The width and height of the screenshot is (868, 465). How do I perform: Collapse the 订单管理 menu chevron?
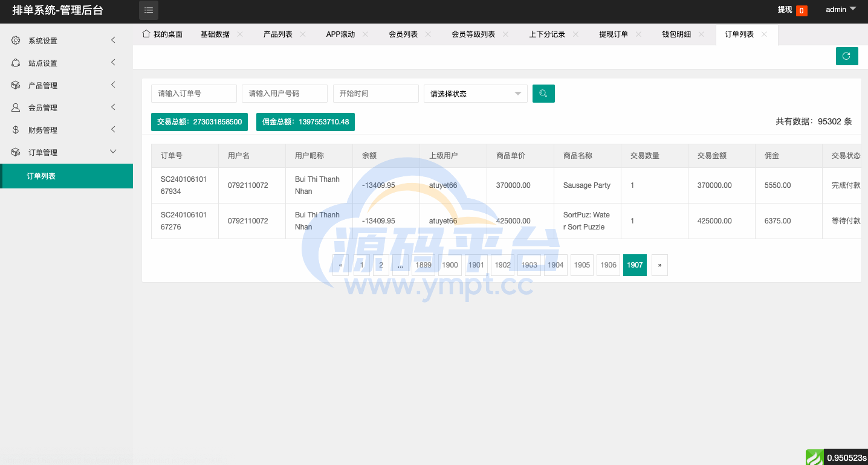tap(113, 152)
